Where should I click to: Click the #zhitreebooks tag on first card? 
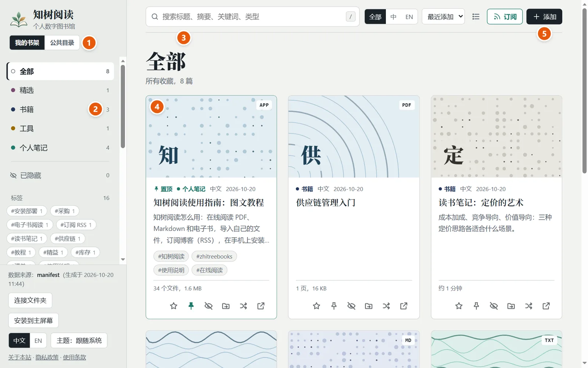pos(214,256)
